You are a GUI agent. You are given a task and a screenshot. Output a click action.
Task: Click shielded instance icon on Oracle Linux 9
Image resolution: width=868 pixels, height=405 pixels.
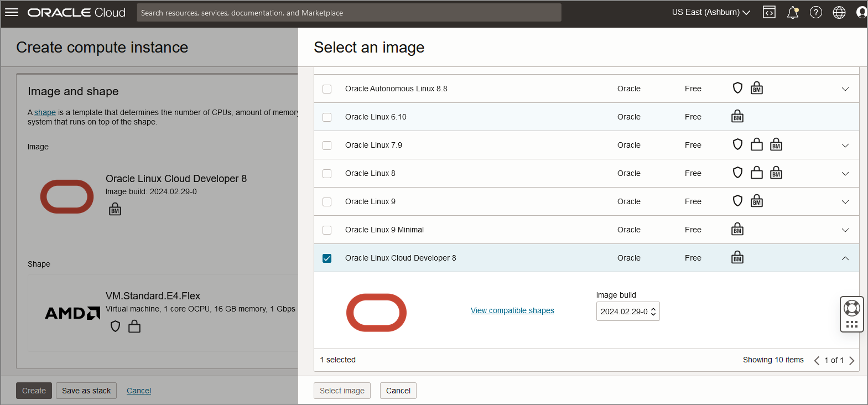pos(737,201)
